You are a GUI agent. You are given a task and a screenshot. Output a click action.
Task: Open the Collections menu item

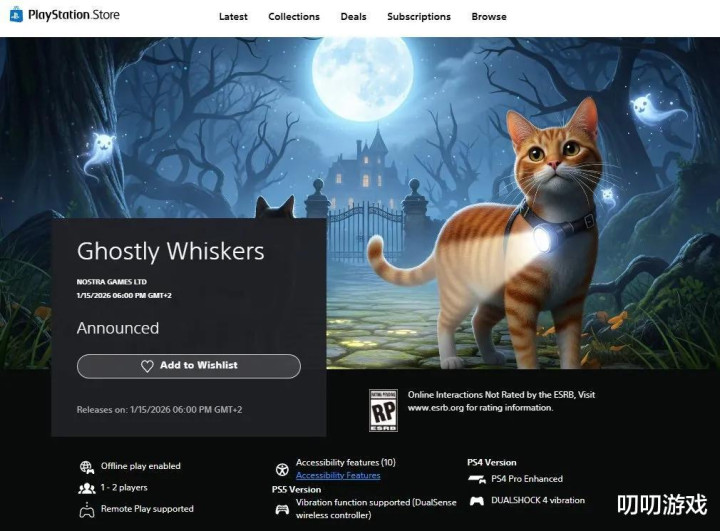294,17
